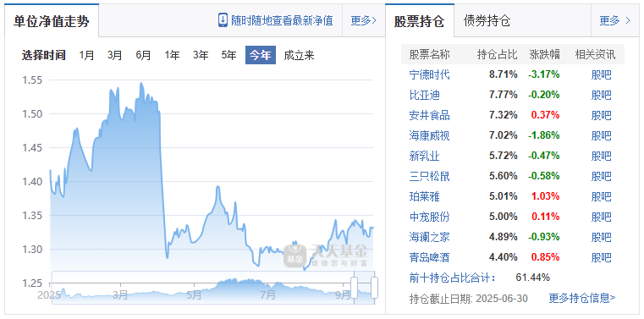Click the 相关资讯 column header
The height and width of the screenshot is (319, 644).
click(595, 54)
